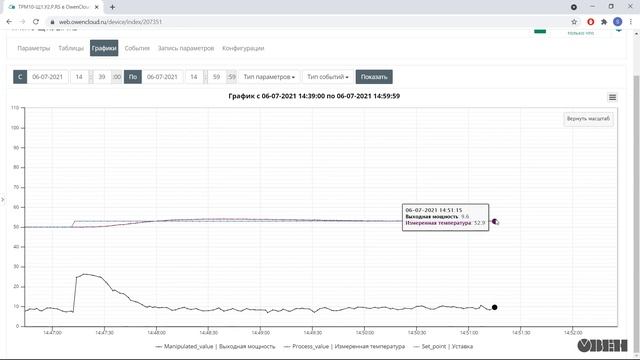The width and height of the screenshot is (640, 360).
Task: Click the power data point marker on chart
Action: click(x=494, y=307)
